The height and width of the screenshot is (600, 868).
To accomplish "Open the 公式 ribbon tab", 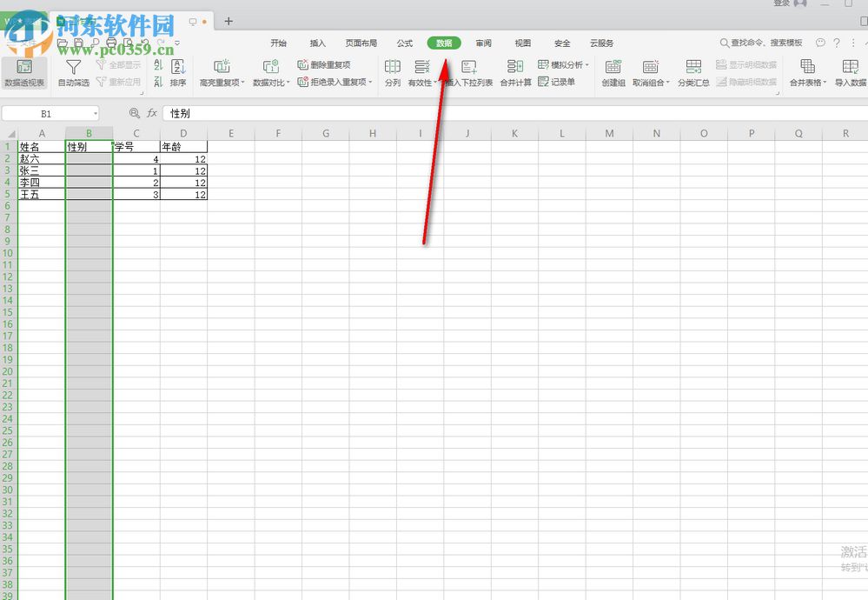I will tap(405, 43).
